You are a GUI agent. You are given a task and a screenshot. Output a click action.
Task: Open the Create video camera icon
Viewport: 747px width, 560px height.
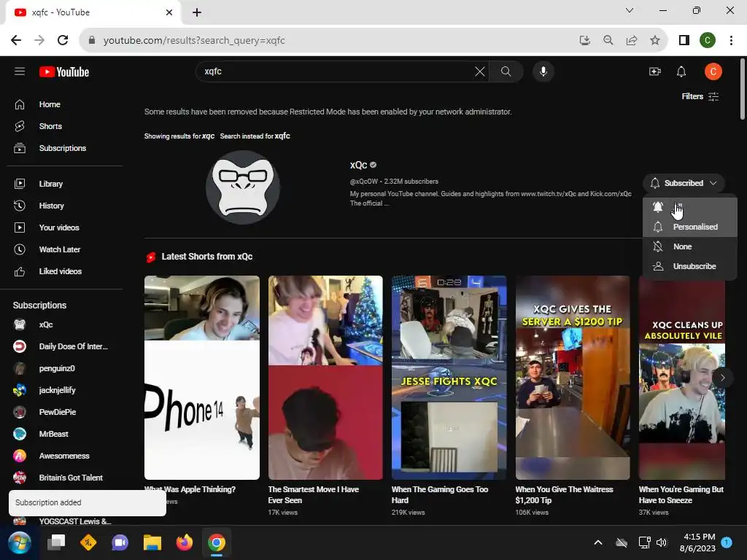click(655, 71)
